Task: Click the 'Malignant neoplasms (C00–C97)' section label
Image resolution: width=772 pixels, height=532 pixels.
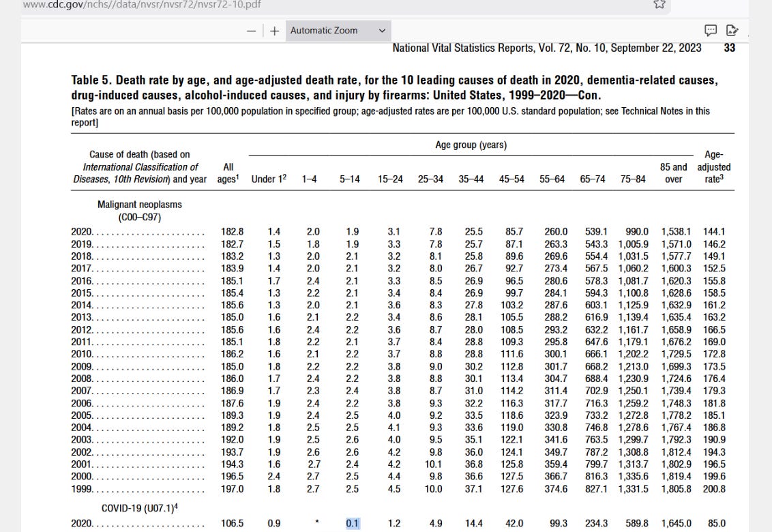Action: click(x=139, y=211)
